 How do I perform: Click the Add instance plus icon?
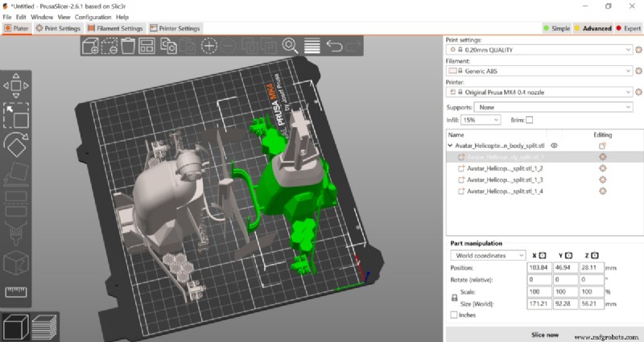click(209, 46)
